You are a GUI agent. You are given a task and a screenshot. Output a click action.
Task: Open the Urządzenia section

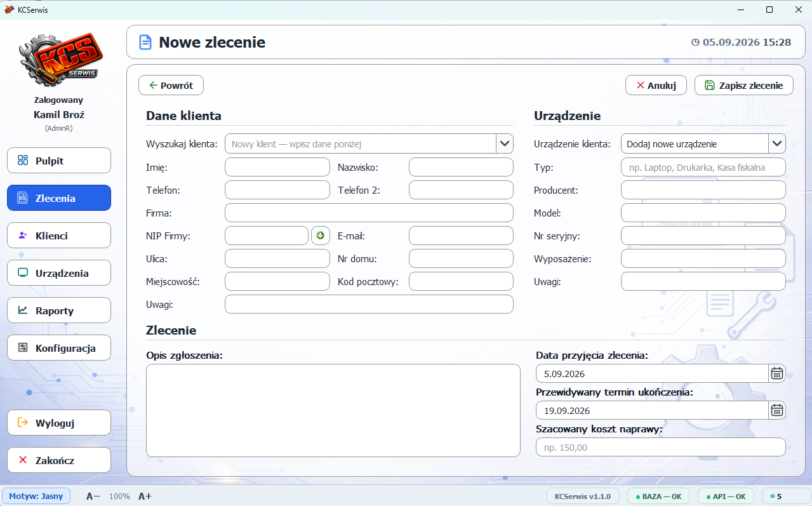[x=59, y=273]
